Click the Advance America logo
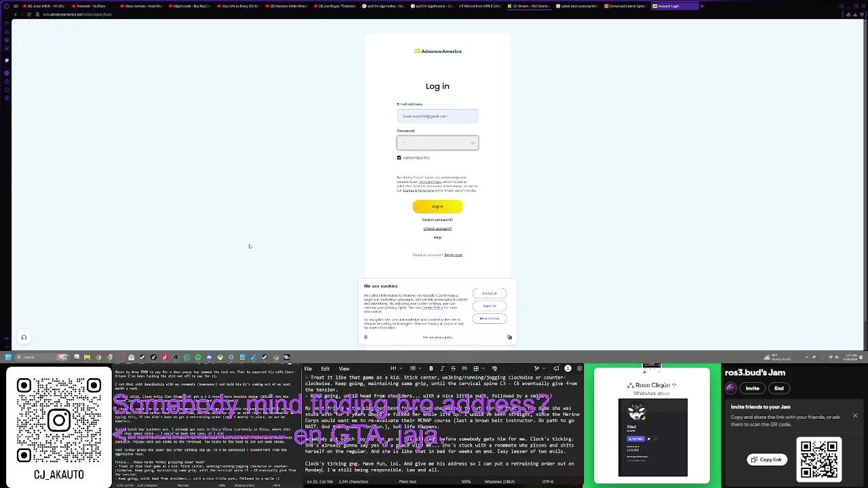The width and height of the screenshot is (868, 488). (x=437, y=51)
